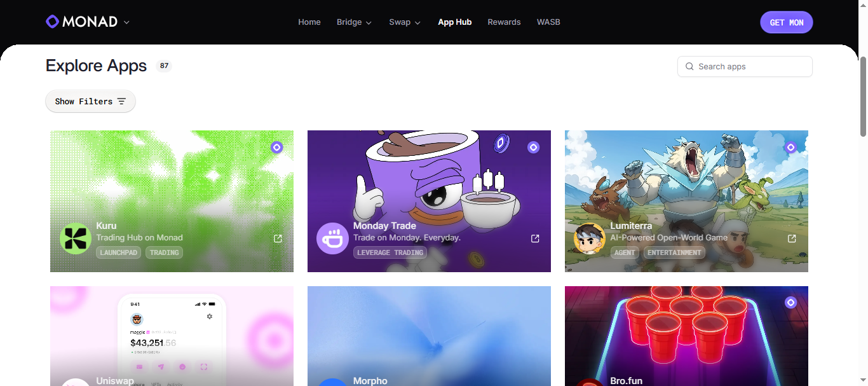The width and height of the screenshot is (868, 386).
Task: Click the Monday Trade coffee cup logo
Action: (332, 238)
